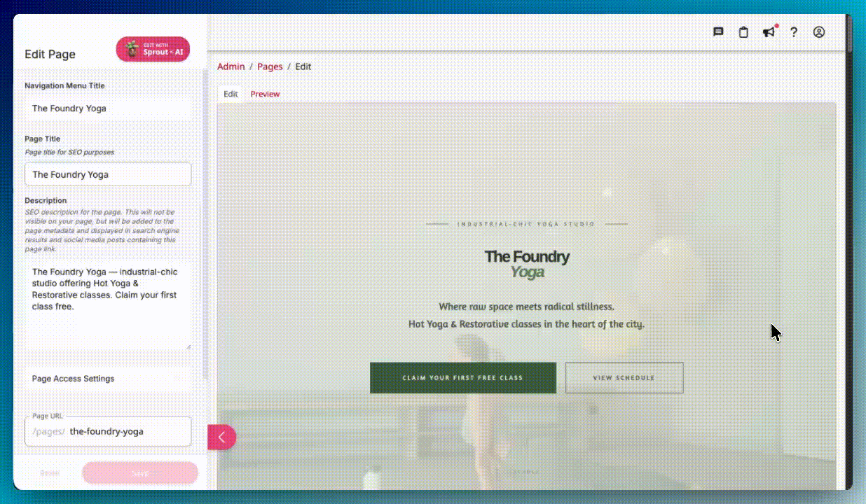Screen dimensions: 866x504
Task: Click the clipboard icon in top bar
Action: point(743,32)
